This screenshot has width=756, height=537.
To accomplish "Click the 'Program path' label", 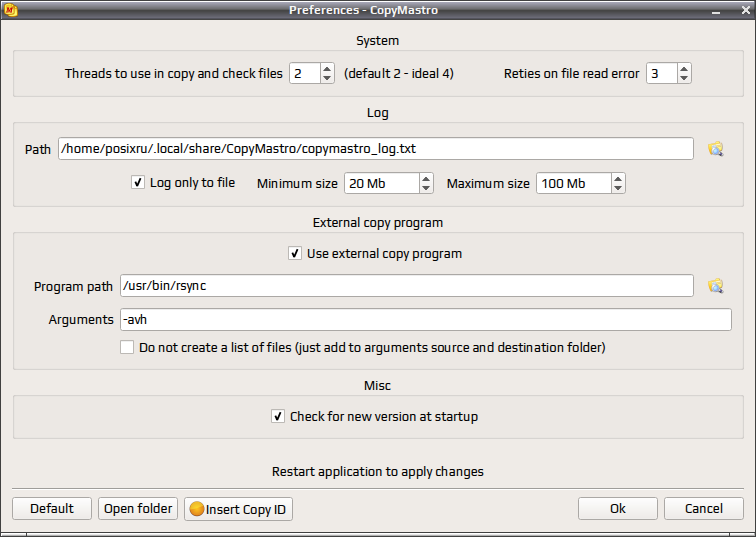I will click(x=73, y=287).
